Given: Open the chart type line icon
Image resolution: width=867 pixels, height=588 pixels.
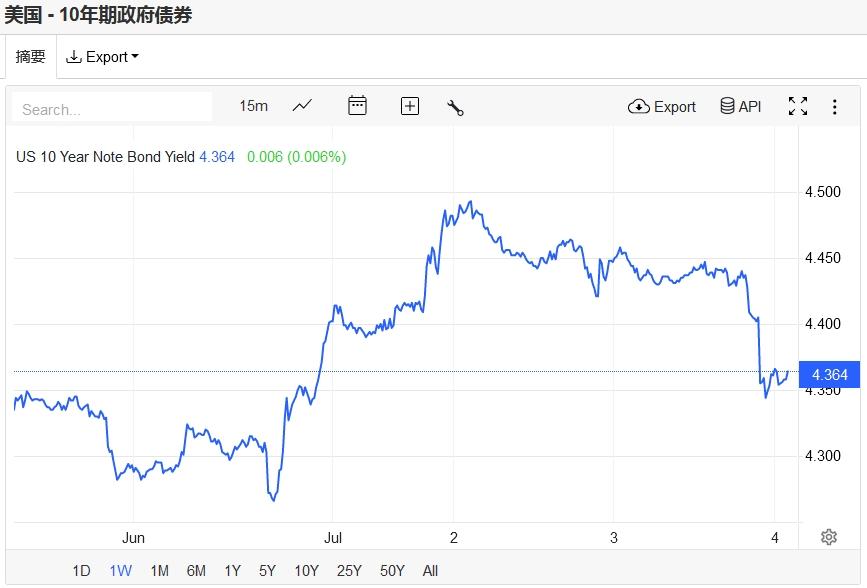Looking at the screenshot, I should (x=302, y=106).
